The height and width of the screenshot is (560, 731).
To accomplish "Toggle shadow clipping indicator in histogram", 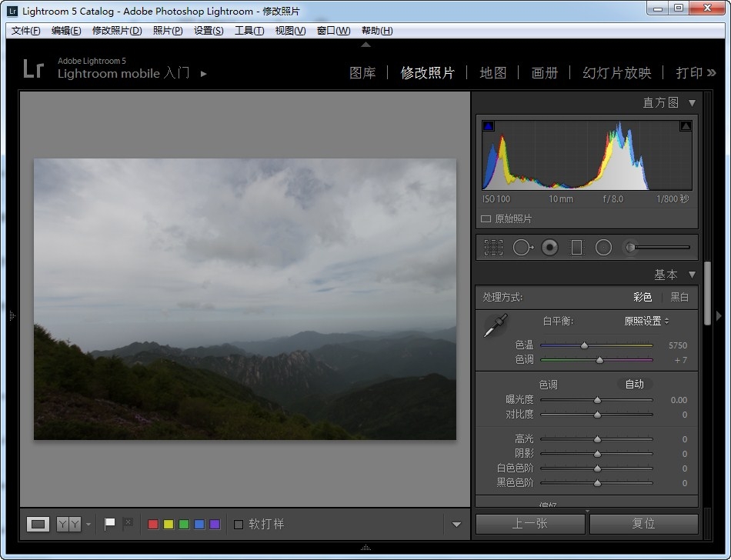I will click(x=489, y=126).
